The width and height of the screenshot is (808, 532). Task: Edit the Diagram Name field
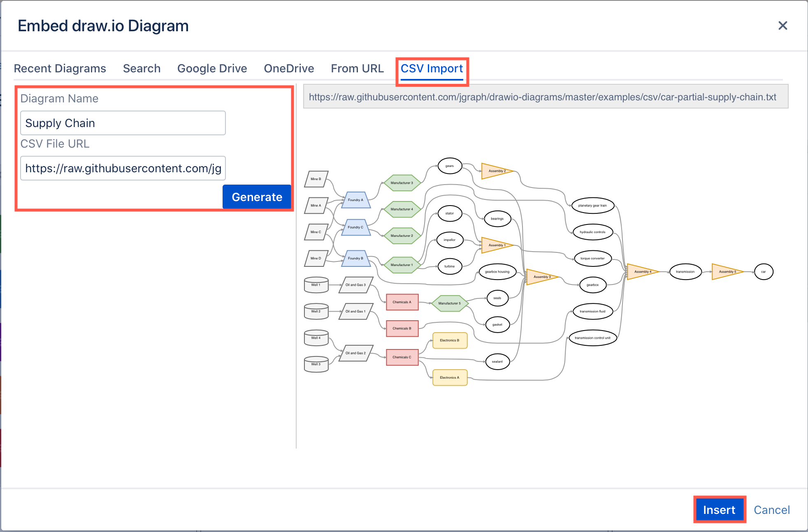tap(123, 123)
